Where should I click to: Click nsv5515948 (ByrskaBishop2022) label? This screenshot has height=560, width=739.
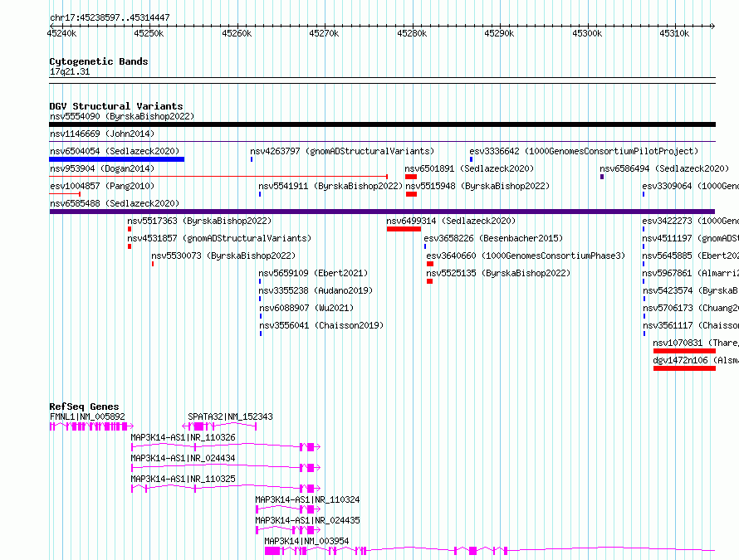point(478,186)
